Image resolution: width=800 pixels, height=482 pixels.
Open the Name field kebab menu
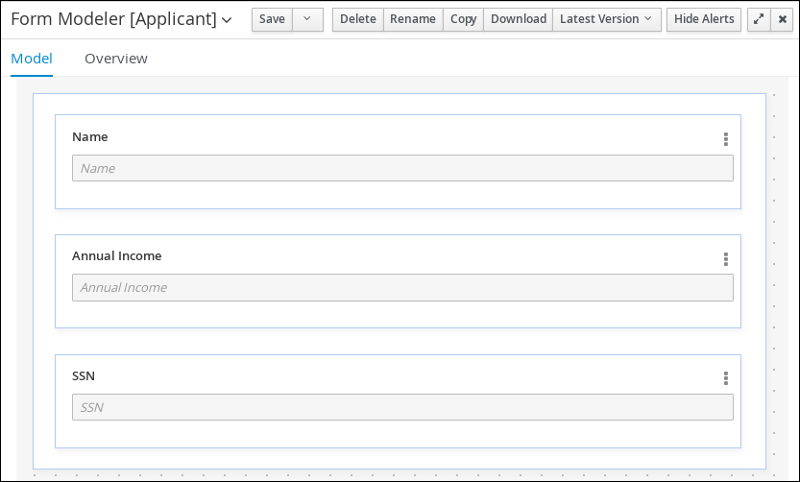726,139
